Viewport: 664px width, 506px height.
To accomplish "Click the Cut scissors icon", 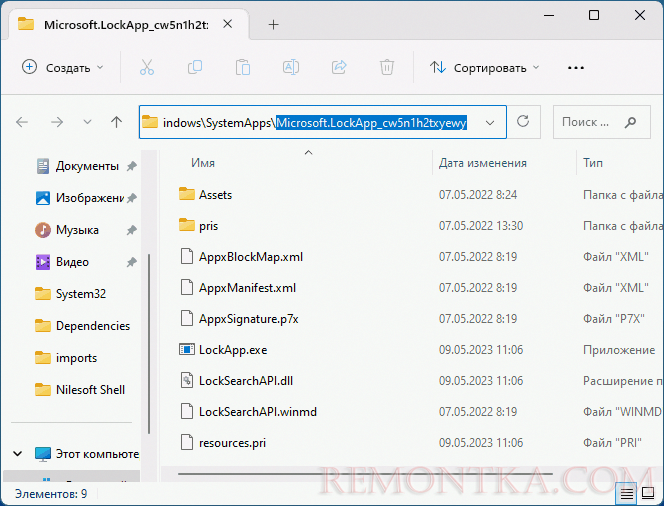I will coord(147,68).
